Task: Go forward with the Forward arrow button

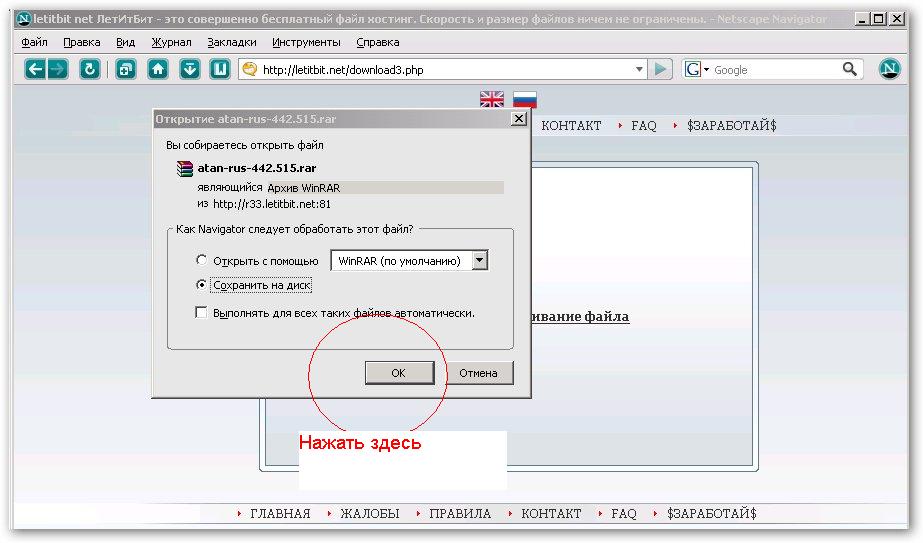Action: click(58, 69)
